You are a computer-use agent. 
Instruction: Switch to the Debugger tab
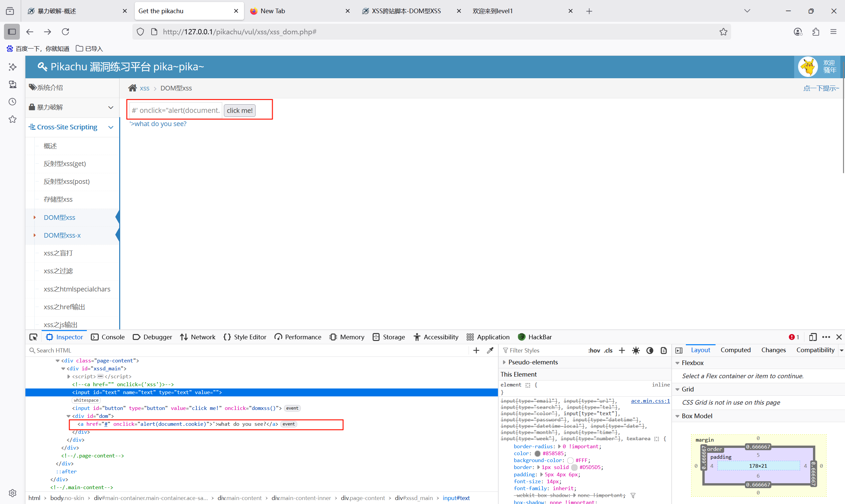[x=152, y=337]
